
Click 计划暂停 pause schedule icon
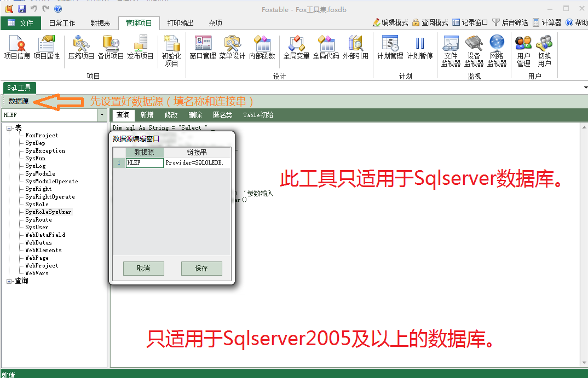tap(419, 48)
